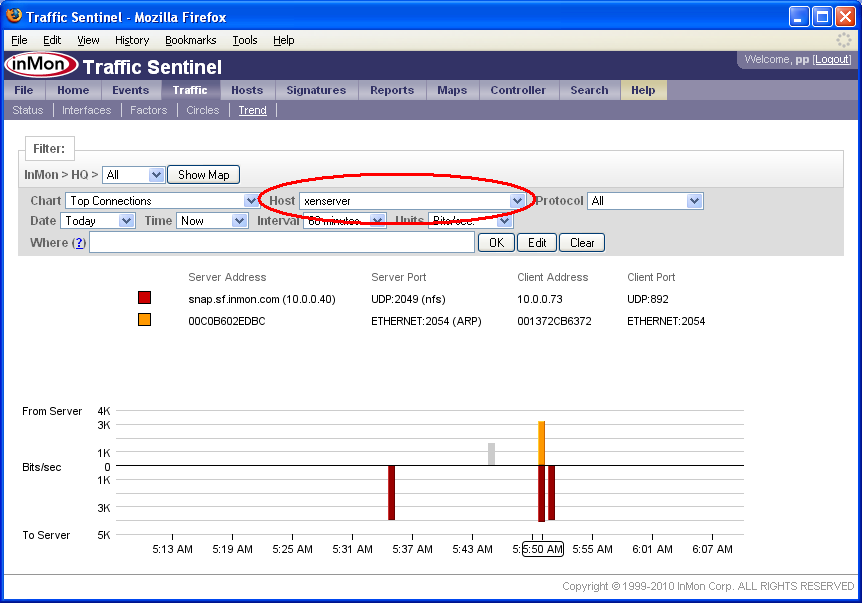The height and width of the screenshot is (603, 862).
Task: Click inside the Where filter text field
Action: tap(282, 243)
